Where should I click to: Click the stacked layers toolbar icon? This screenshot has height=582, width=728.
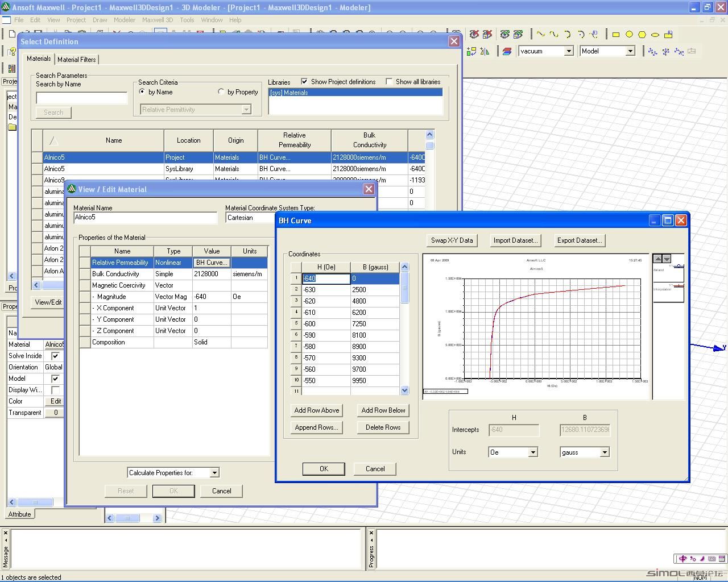[x=507, y=51]
